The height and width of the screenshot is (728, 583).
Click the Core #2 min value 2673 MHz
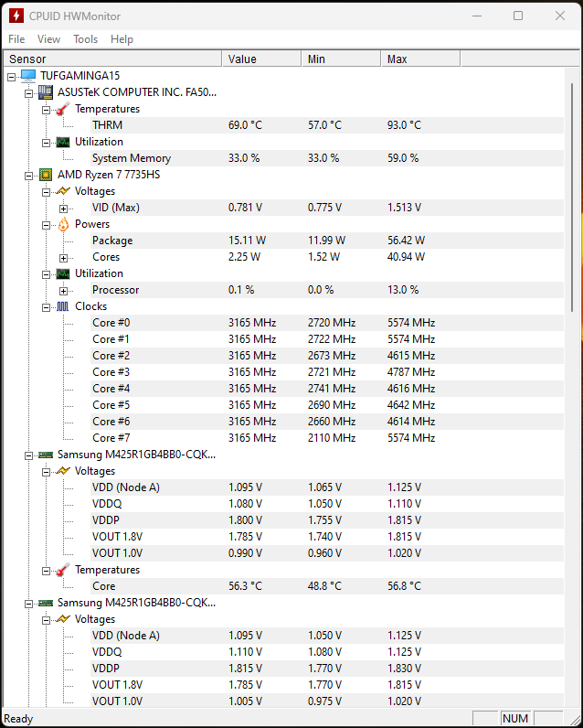pyautogui.click(x=332, y=356)
